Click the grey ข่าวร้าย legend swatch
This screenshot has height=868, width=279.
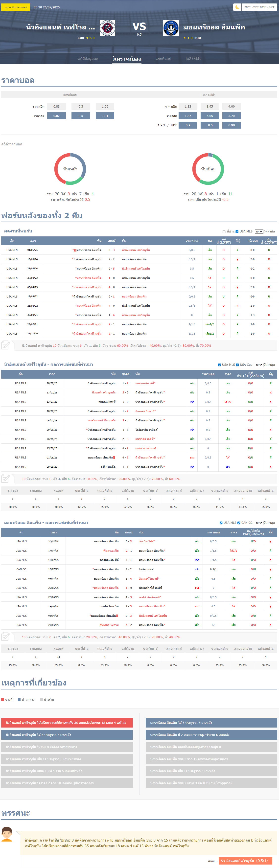point(42,700)
